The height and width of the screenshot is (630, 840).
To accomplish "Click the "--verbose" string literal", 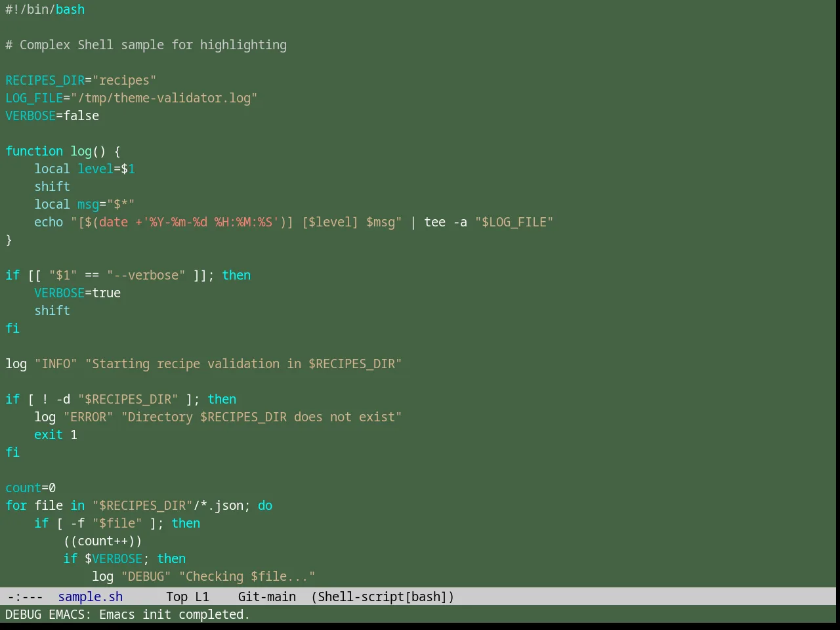I will pyautogui.click(x=146, y=275).
